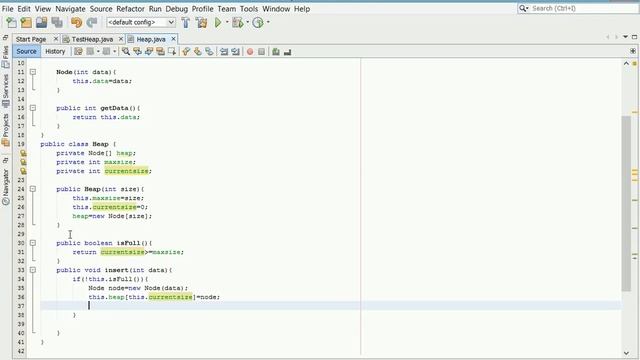Click the Save All toolbar icon
Viewport: 640px width, 360px height.
click(x=57, y=22)
